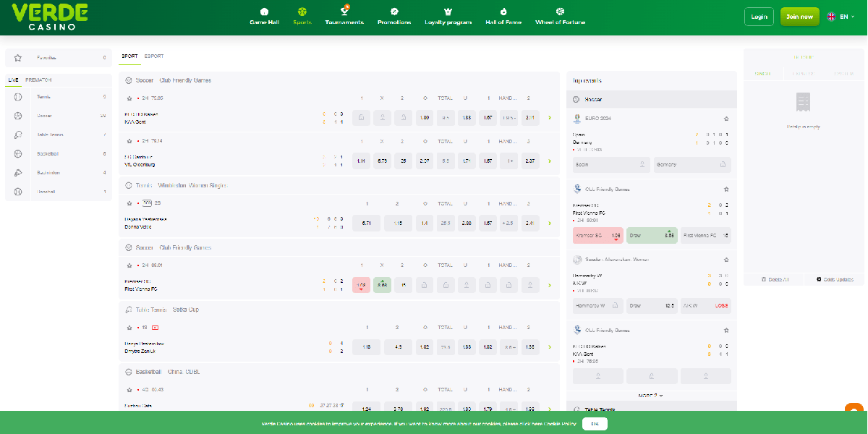The width and height of the screenshot is (868, 434).
Task: Click the Verde Casino logo
Action: pos(50,17)
